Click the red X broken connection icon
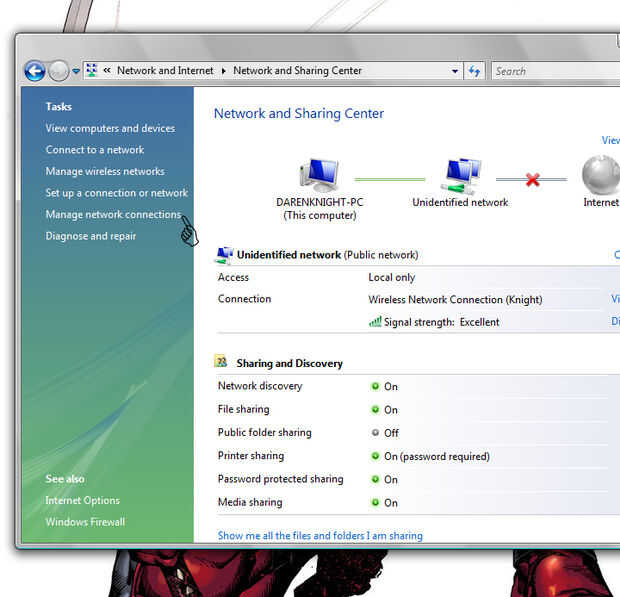Image resolution: width=620 pixels, height=597 pixels. (533, 179)
